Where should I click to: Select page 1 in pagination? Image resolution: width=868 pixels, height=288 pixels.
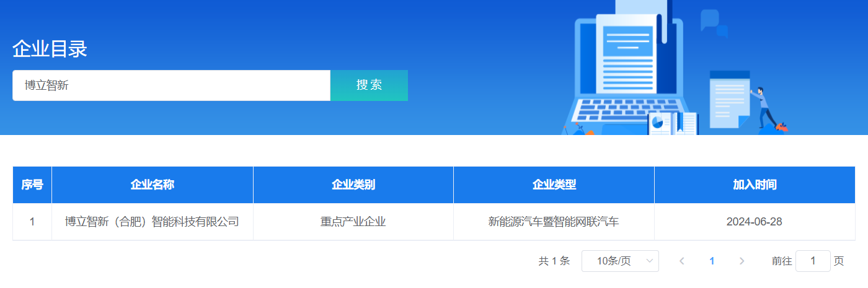[x=712, y=261]
